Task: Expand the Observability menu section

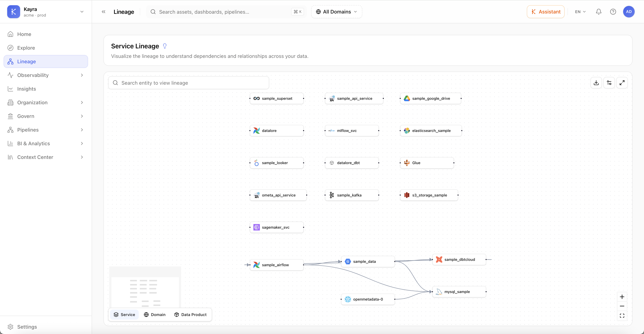Action: [46, 75]
